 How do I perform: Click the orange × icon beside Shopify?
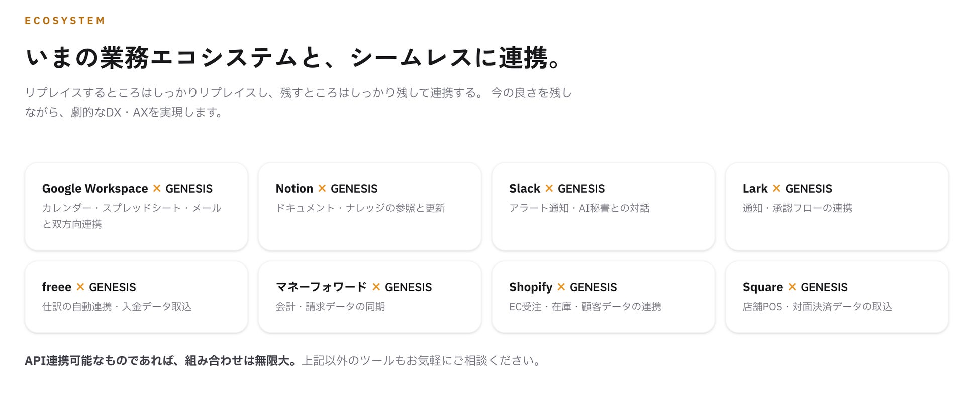tap(561, 287)
